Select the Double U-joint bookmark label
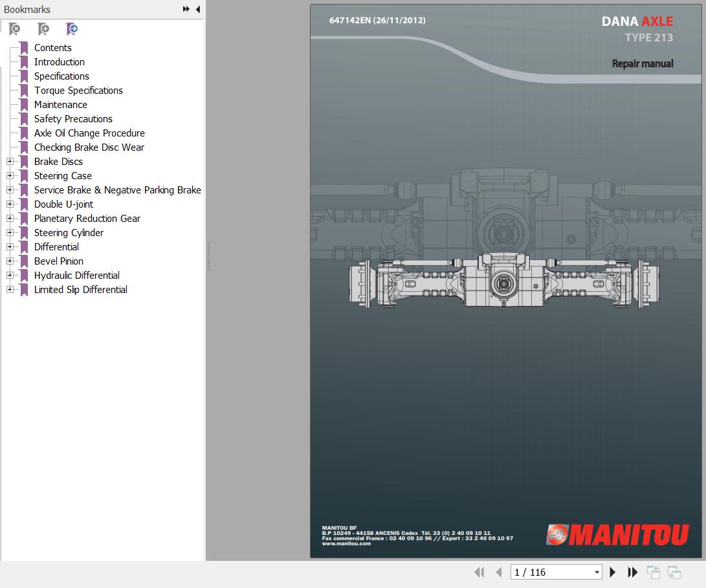Image resolution: width=706 pixels, height=588 pixels. coord(63,204)
